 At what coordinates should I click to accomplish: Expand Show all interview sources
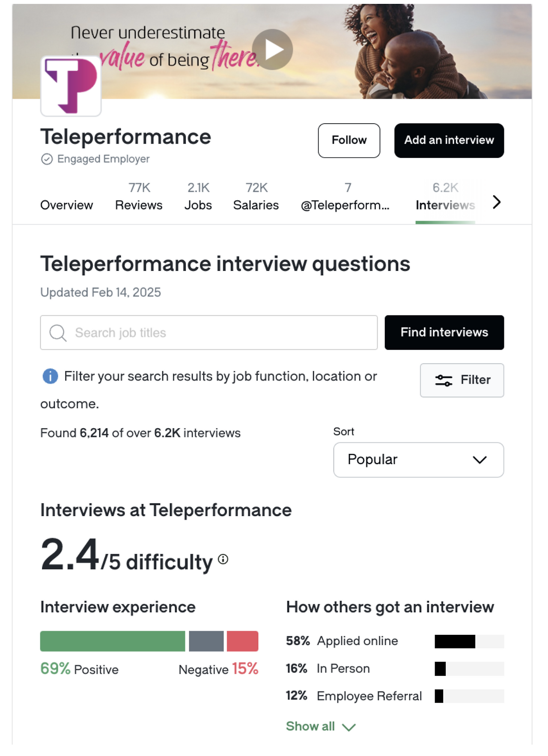tap(321, 726)
